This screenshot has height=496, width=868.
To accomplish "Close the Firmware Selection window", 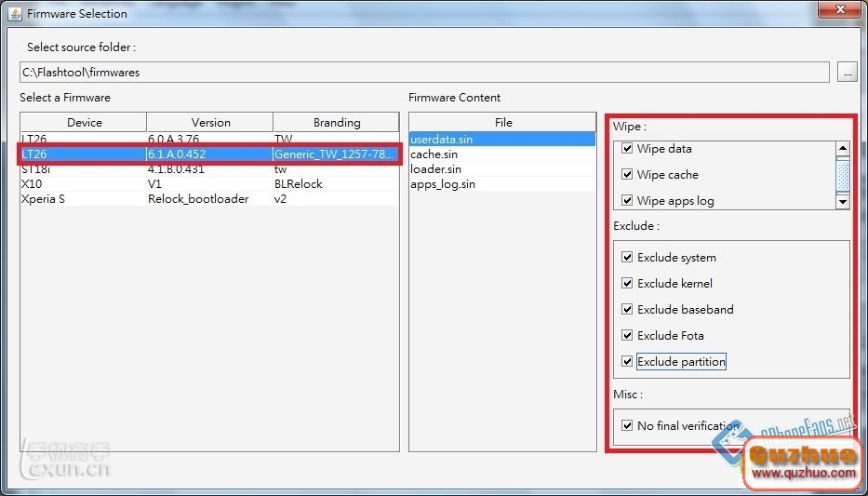I will coord(839,10).
